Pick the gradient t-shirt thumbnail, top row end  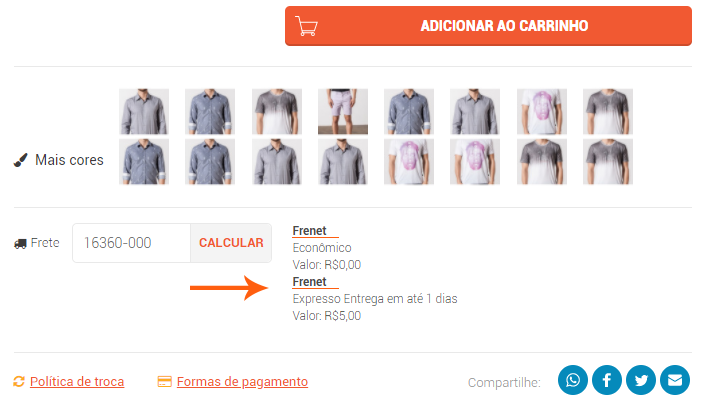click(607, 111)
